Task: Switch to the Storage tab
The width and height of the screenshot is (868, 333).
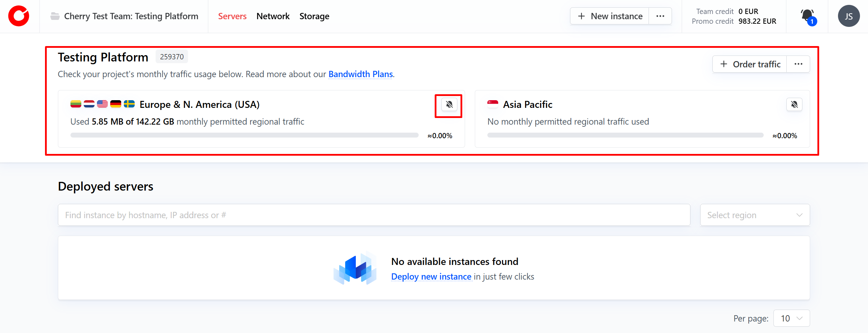Action: tap(314, 16)
